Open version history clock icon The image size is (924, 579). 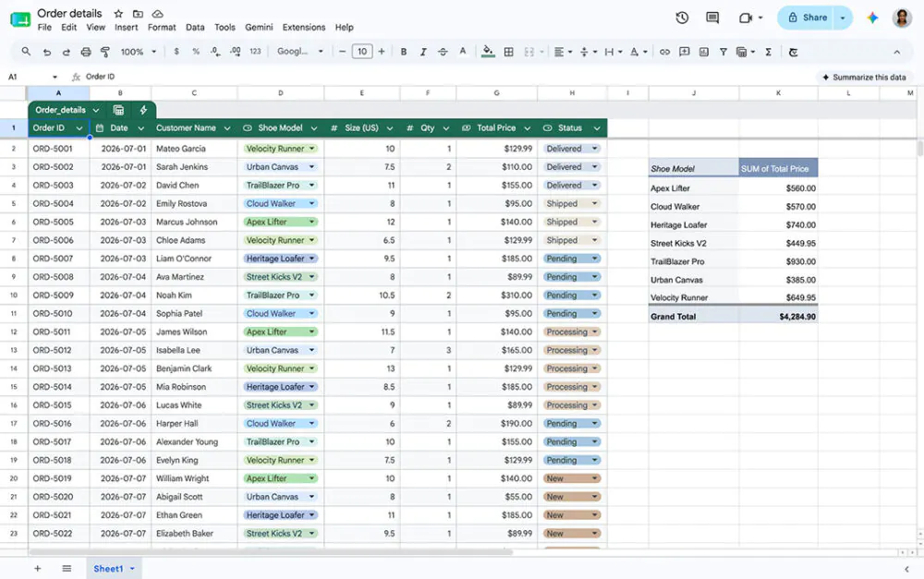click(682, 18)
